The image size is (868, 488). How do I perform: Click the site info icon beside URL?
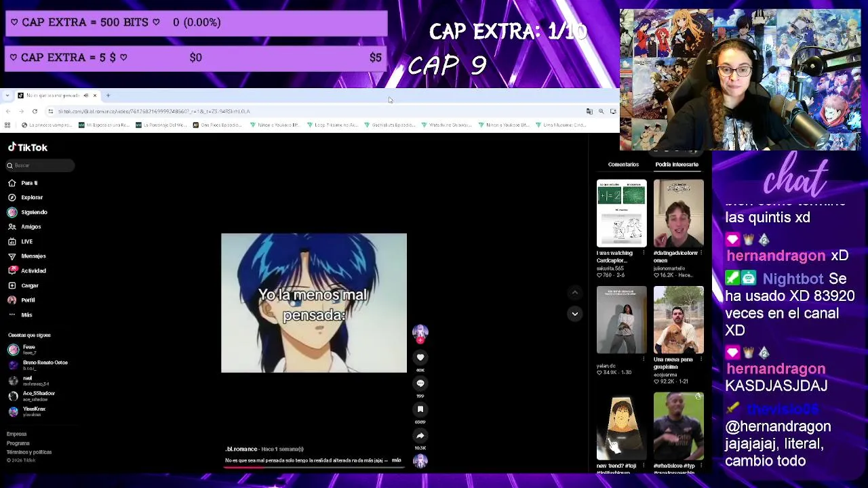coord(51,111)
